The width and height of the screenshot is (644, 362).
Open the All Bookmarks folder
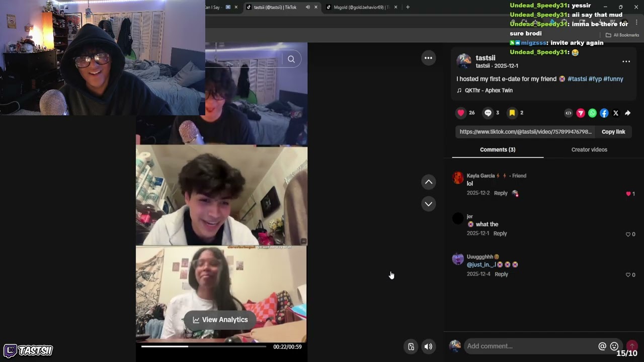(622, 35)
